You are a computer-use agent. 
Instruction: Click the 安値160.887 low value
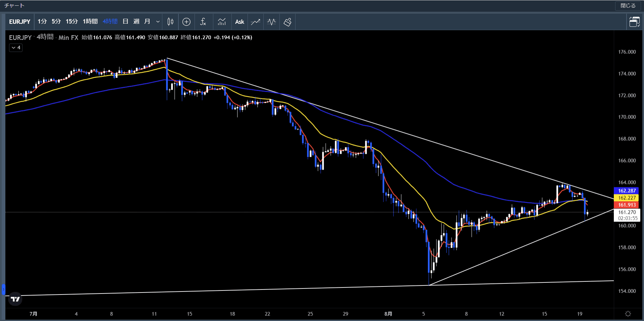point(163,37)
